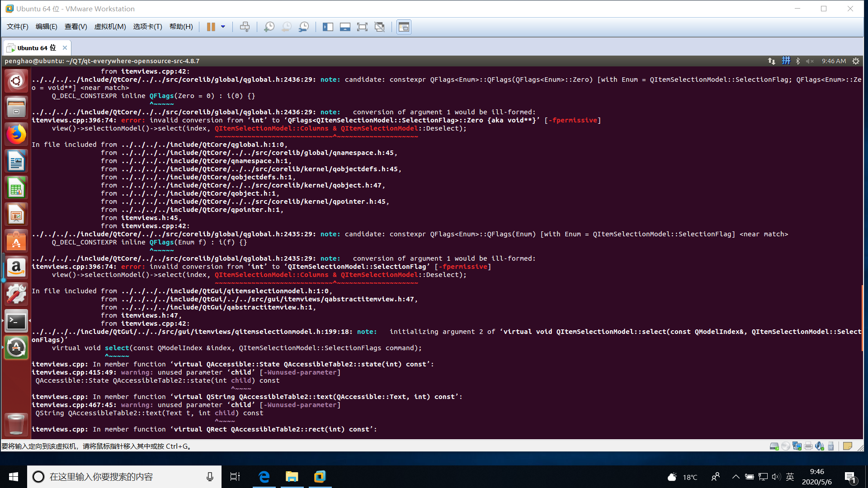Enter full screen mode in VMware
Screen dimensions: 868x488
pyautogui.click(x=362, y=27)
